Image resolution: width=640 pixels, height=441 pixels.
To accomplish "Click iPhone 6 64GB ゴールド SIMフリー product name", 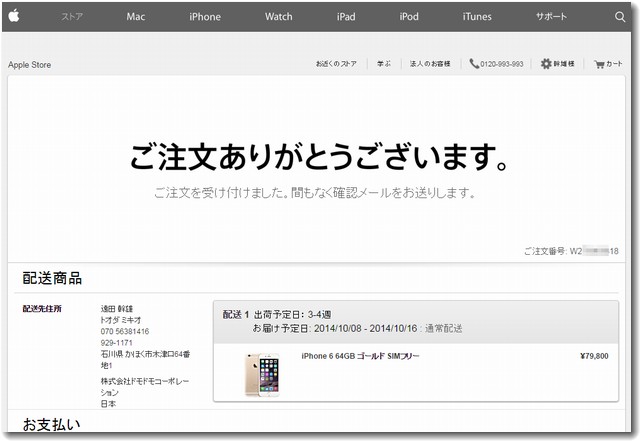I will coord(360,356).
